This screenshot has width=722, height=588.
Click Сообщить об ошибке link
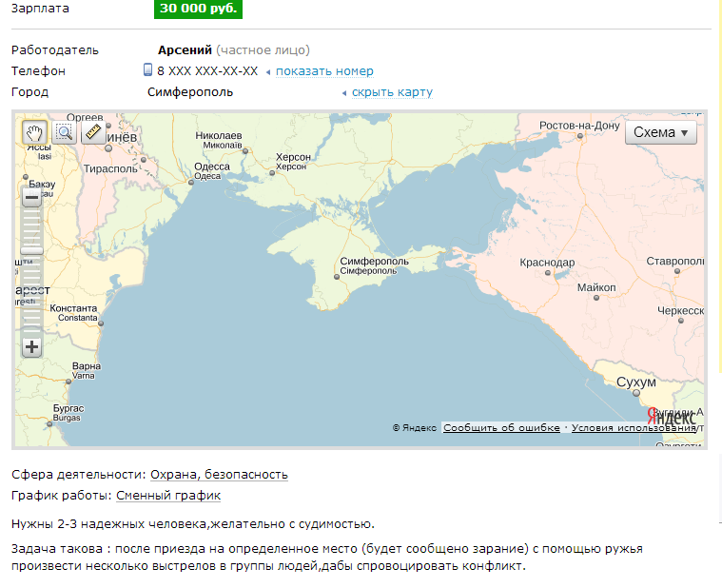(501, 428)
